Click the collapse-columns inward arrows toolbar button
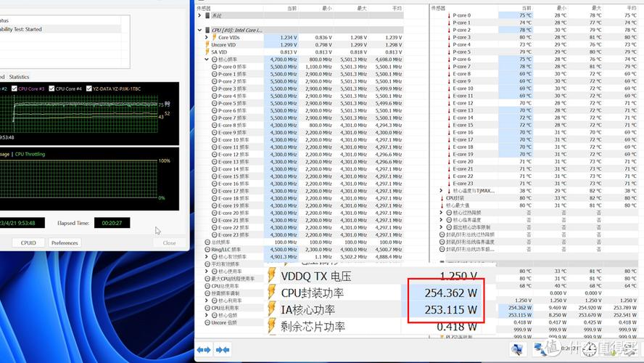 coord(223,350)
